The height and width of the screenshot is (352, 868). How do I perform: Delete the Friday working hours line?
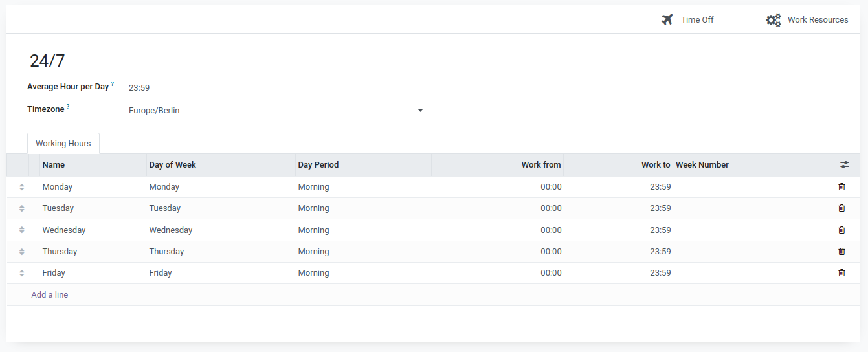841,273
